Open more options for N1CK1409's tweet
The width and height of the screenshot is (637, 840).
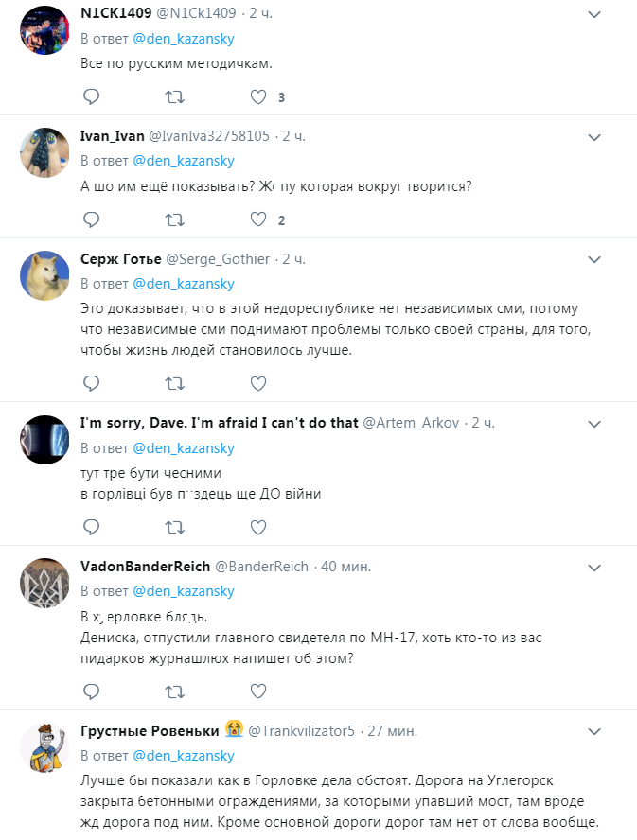(x=593, y=15)
